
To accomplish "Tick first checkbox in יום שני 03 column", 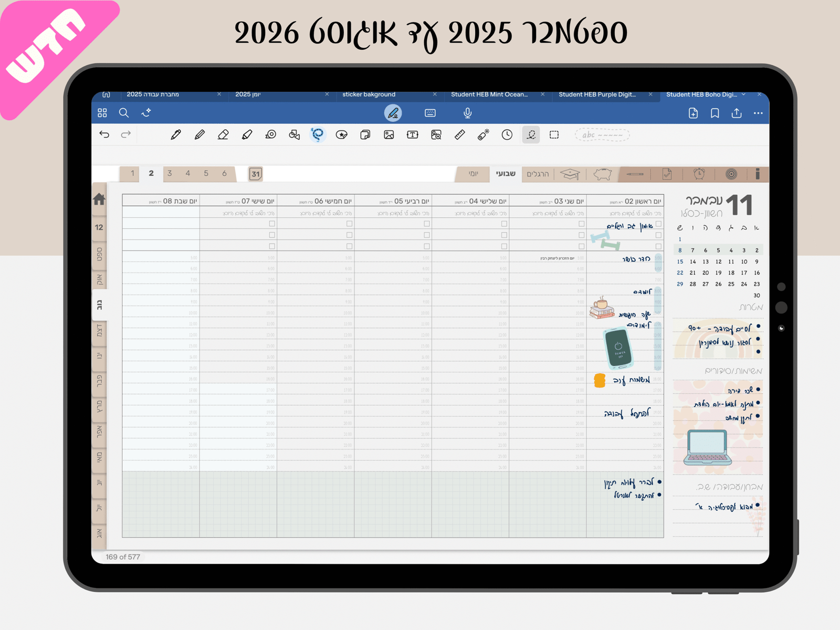I will (x=581, y=224).
